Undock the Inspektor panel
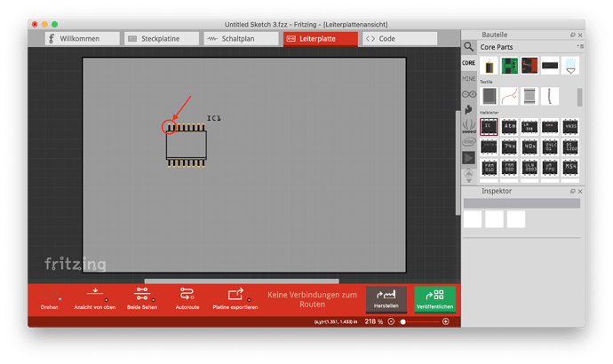The width and height of the screenshot is (613, 364). click(x=573, y=192)
